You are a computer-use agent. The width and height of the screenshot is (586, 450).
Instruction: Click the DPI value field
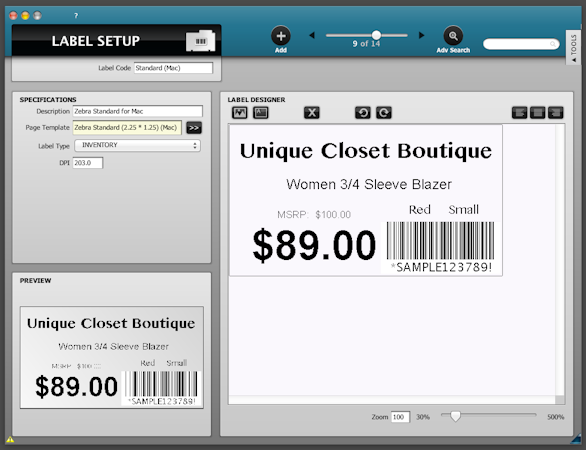coord(87,163)
